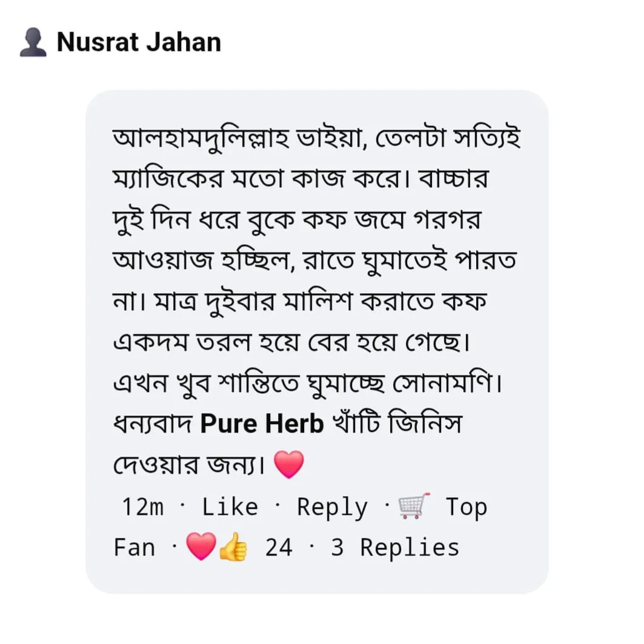Click the 12m timestamp

tap(143, 507)
